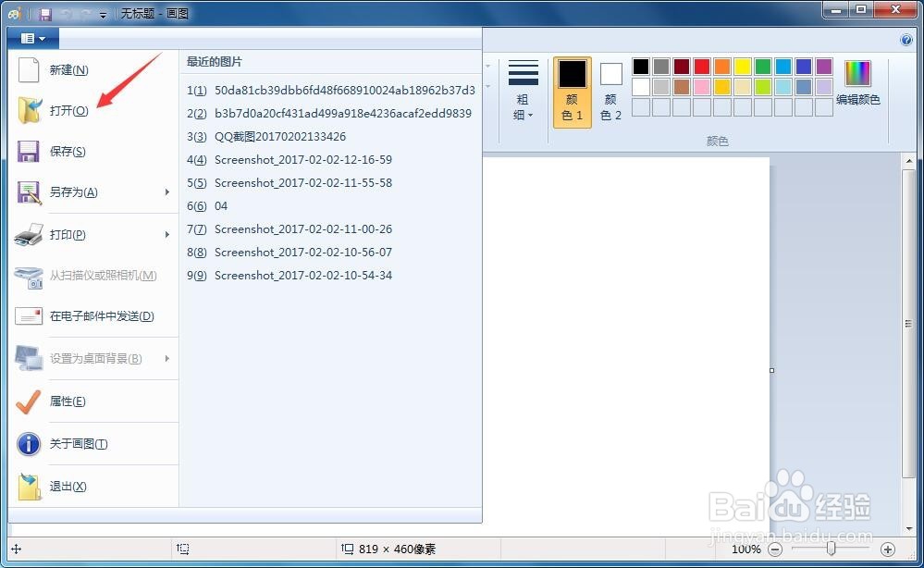Click the Open folder icon
This screenshot has width=924, height=568.
pos(29,110)
